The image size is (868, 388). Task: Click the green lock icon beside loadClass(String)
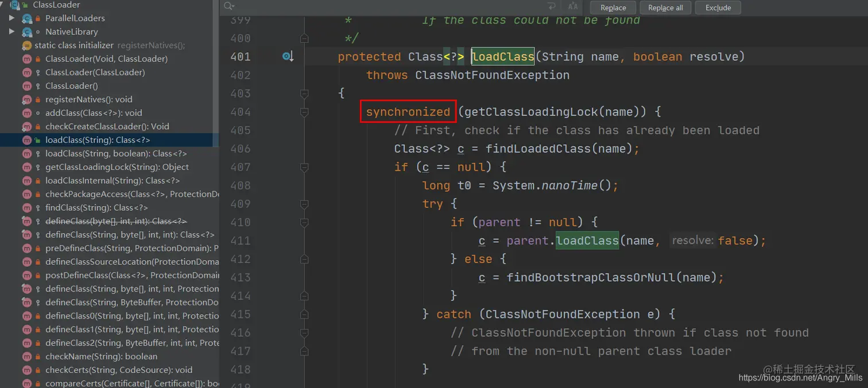[x=38, y=140]
